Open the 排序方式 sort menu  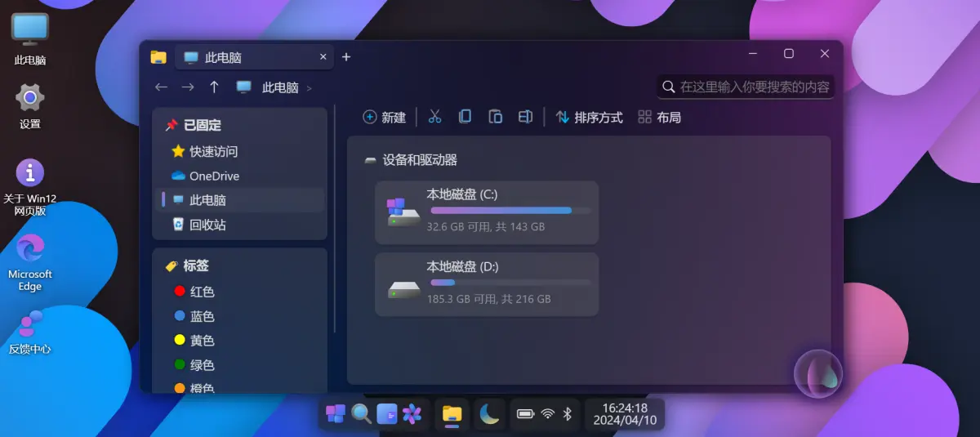click(x=589, y=117)
